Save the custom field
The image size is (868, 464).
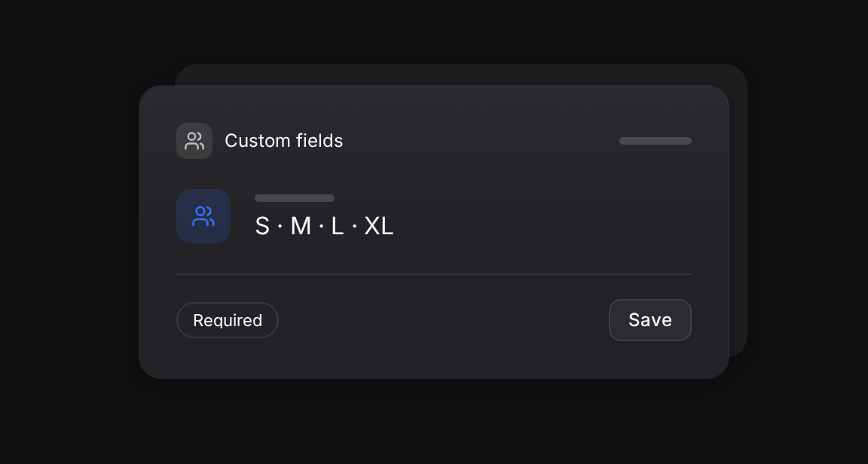pyautogui.click(x=650, y=320)
